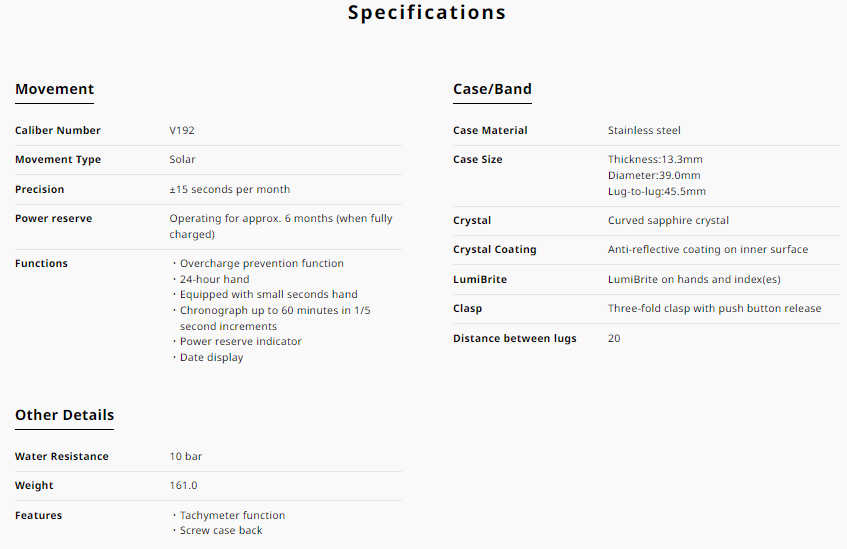This screenshot has height=549, width=847.
Task: Click the Power reserve label
Action: [53, 219]
